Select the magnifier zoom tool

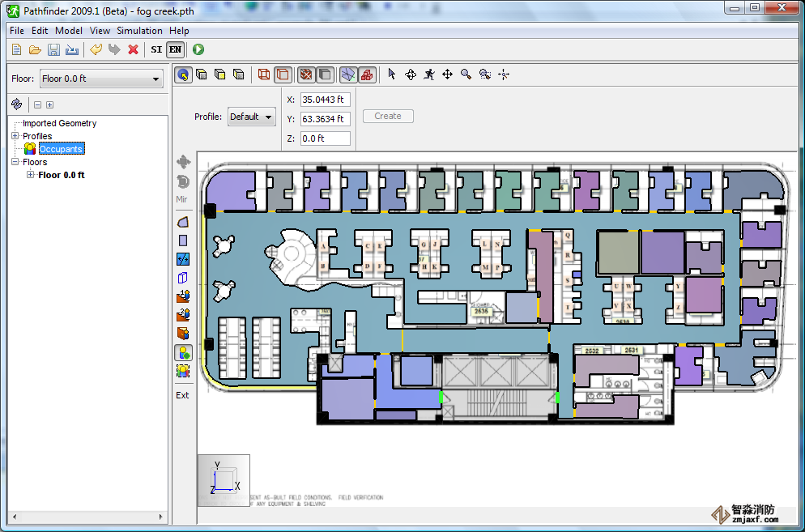(466, 74)
